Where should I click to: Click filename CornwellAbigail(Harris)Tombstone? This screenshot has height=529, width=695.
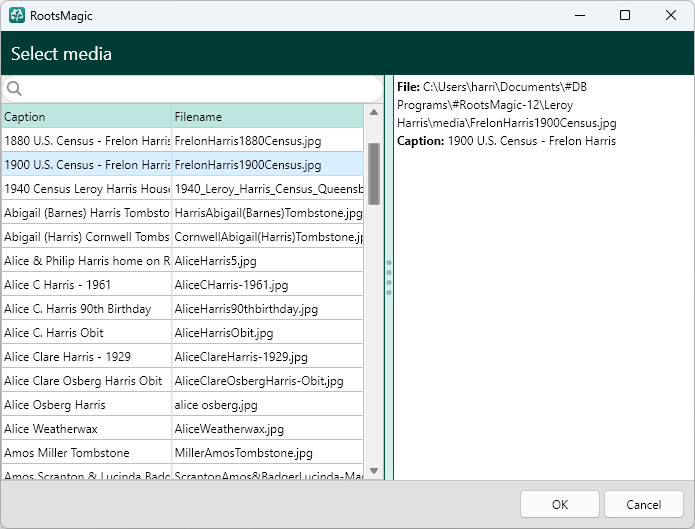tap(269, 237)
